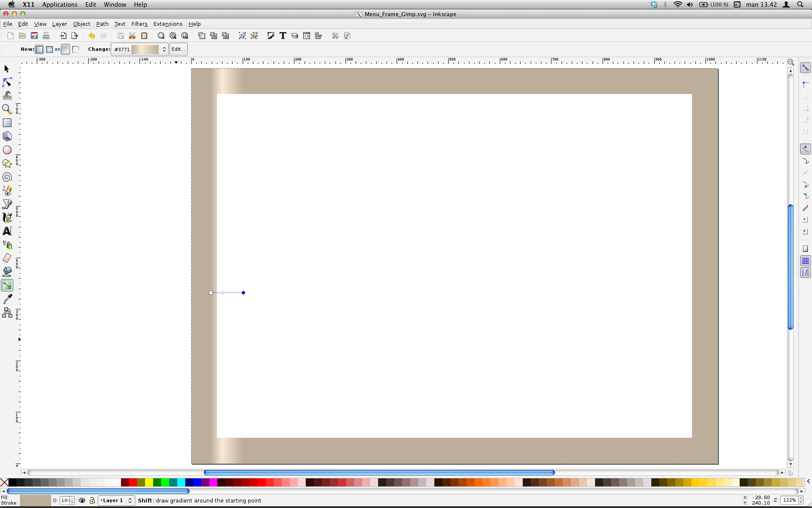The image size is (812, 508).
Task: Open the Extensions menu
Action: tap(167, 24)
